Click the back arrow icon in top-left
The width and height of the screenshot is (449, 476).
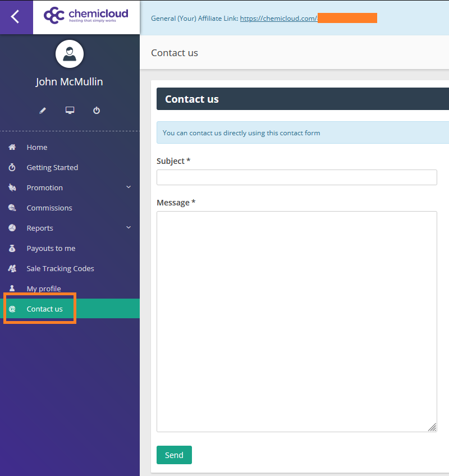(15, 17)
